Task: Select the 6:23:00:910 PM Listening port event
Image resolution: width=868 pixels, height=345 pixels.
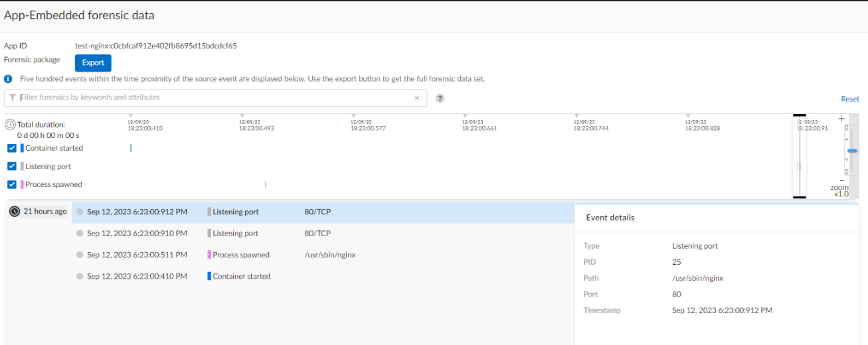Action: click(323, 234)
